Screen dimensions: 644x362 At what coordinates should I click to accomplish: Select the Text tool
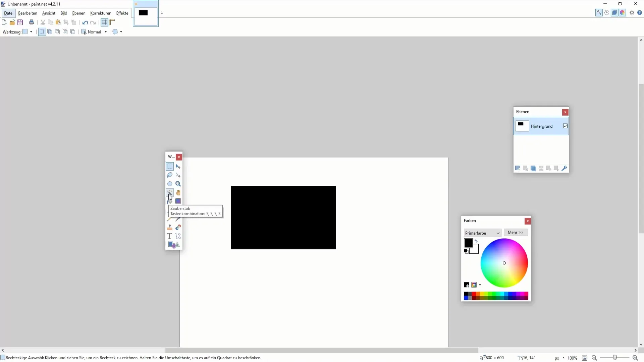[x=169, y=236]
